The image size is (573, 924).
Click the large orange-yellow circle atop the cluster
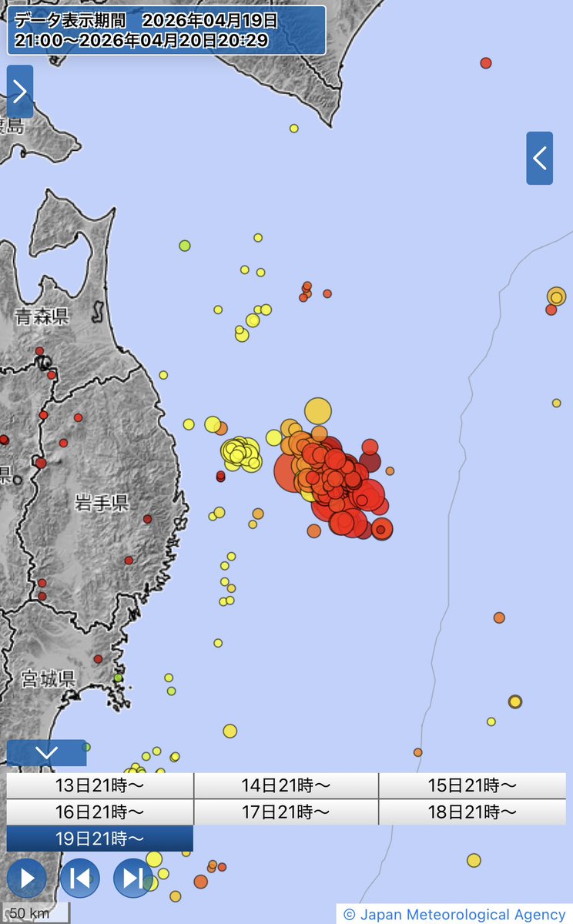click(x=317, y=411)
